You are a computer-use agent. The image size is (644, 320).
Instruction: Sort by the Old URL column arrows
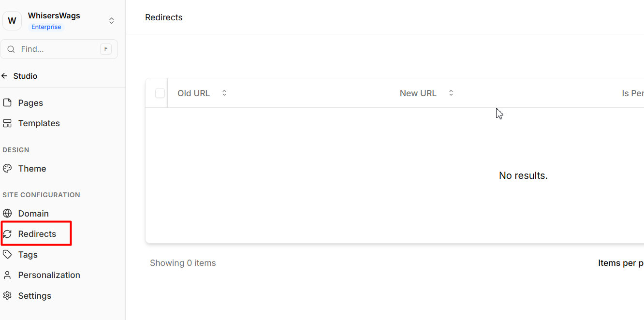tap(224, 93)
